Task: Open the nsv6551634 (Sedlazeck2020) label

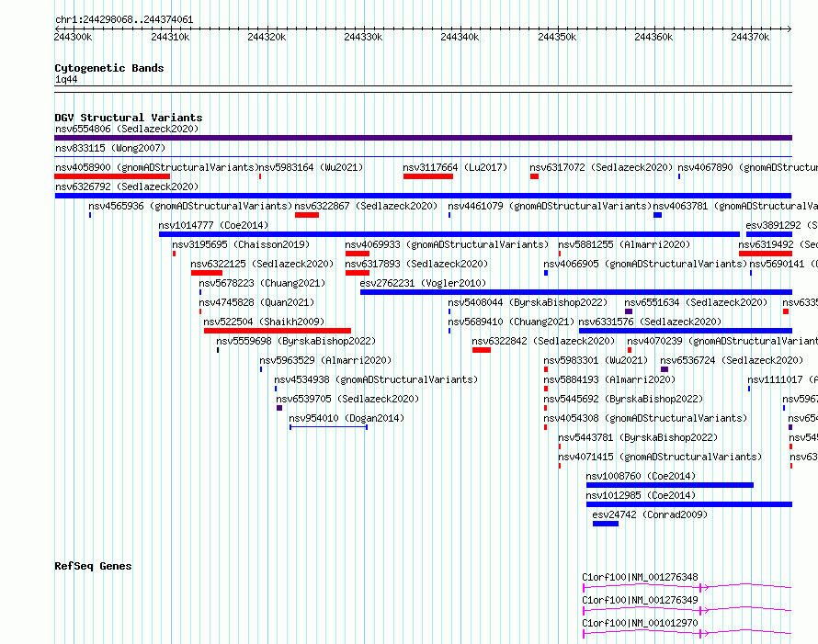Action: click(x=696, y=302)
